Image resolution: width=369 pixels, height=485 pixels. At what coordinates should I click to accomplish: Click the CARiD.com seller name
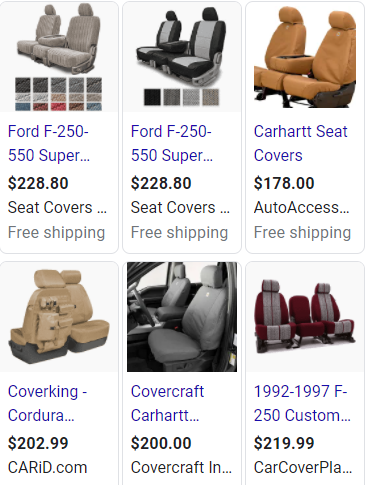(x=47, y=468)
